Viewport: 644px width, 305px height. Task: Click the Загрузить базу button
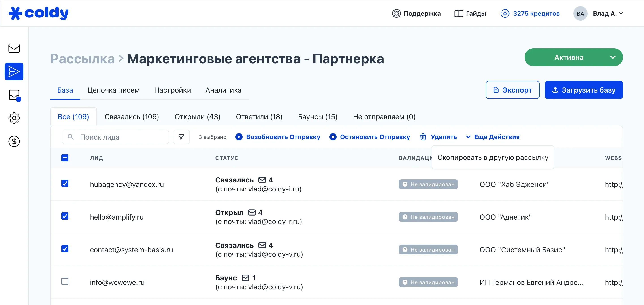pos(584,90)
